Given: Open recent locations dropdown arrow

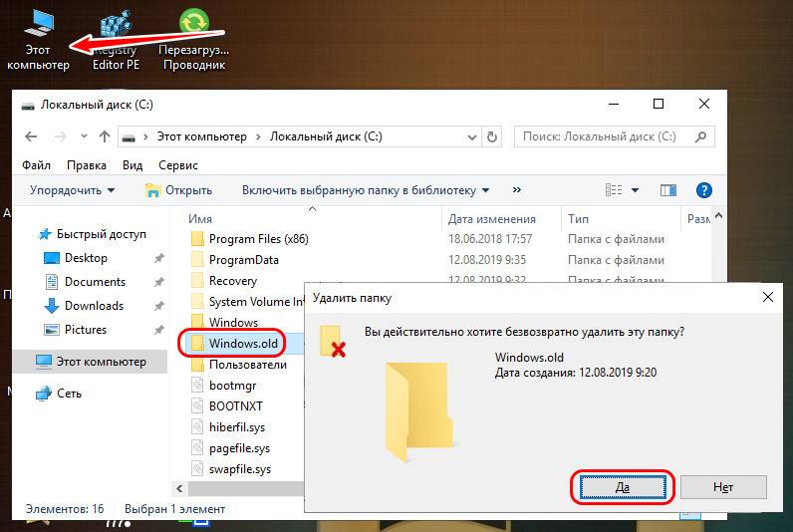Looking at the screenshot, I should (84, 136).
